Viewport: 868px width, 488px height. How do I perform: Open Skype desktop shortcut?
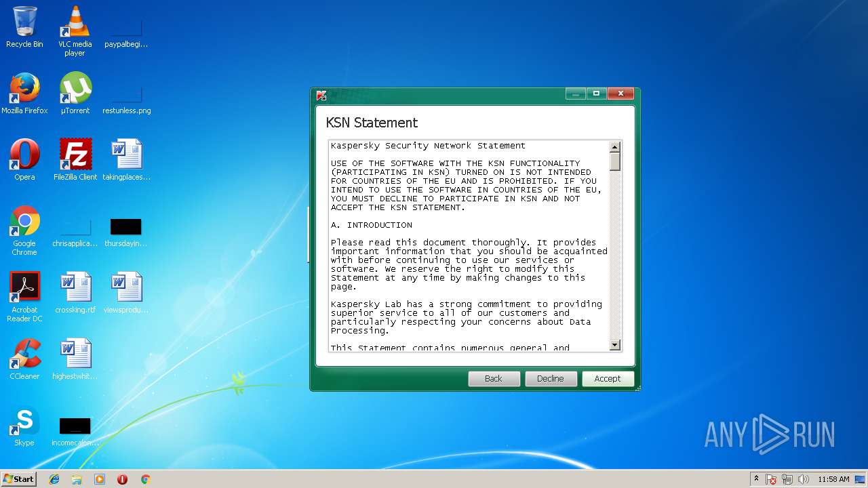point(24,426)
